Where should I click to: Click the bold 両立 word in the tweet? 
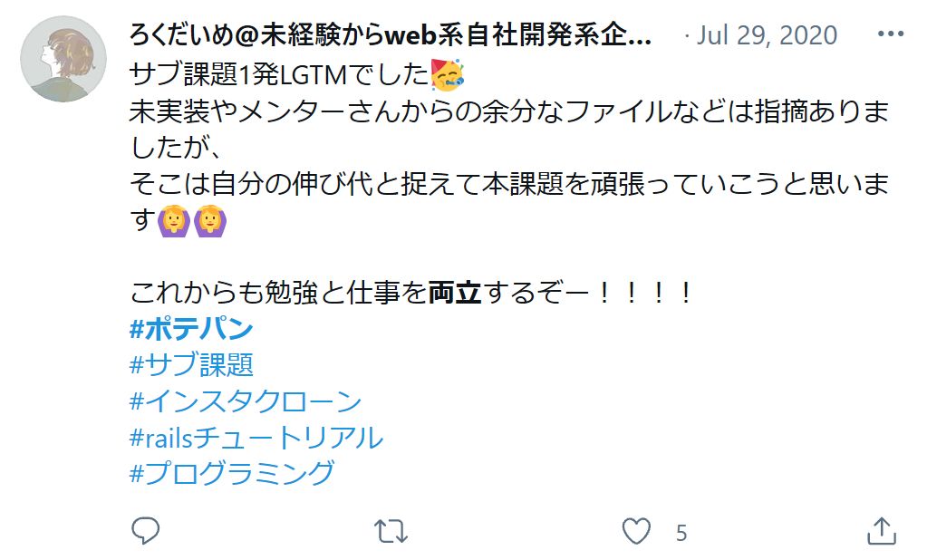455,292
